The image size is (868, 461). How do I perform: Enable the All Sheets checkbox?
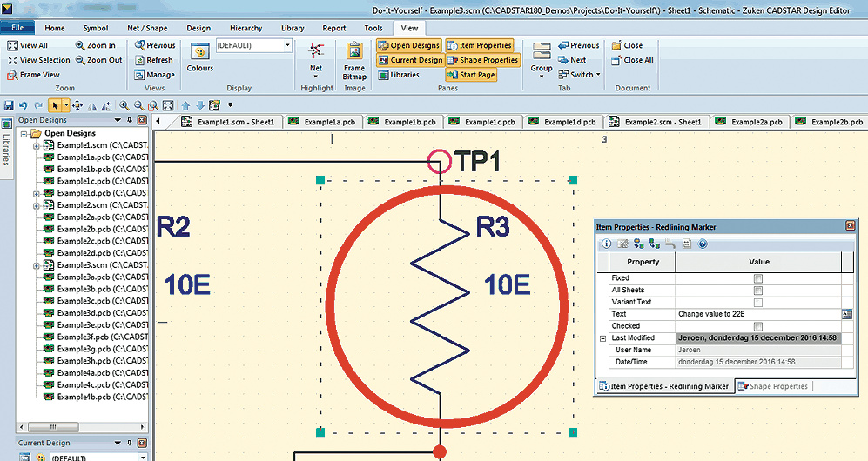pos(757,291)
